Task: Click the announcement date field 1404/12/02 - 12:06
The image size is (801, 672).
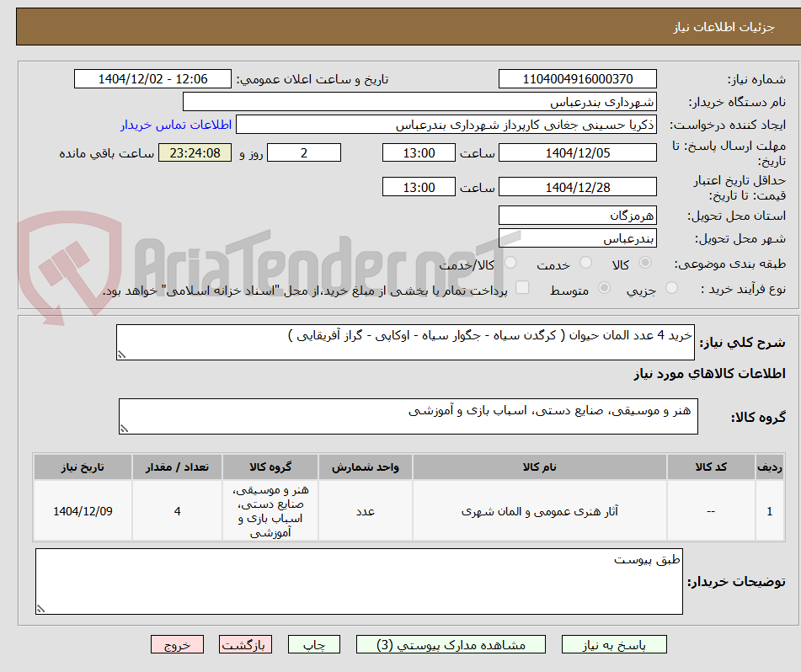Action: [x=152, y=79]
